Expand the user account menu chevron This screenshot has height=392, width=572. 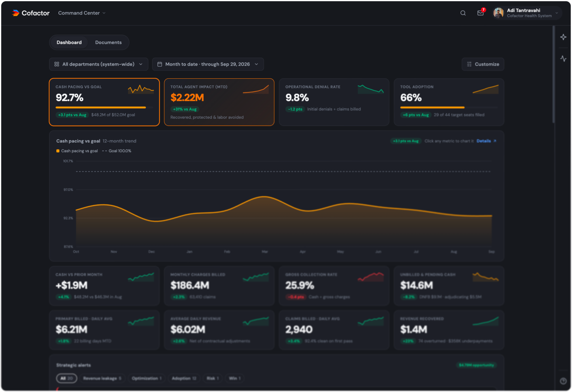[557, 13]
